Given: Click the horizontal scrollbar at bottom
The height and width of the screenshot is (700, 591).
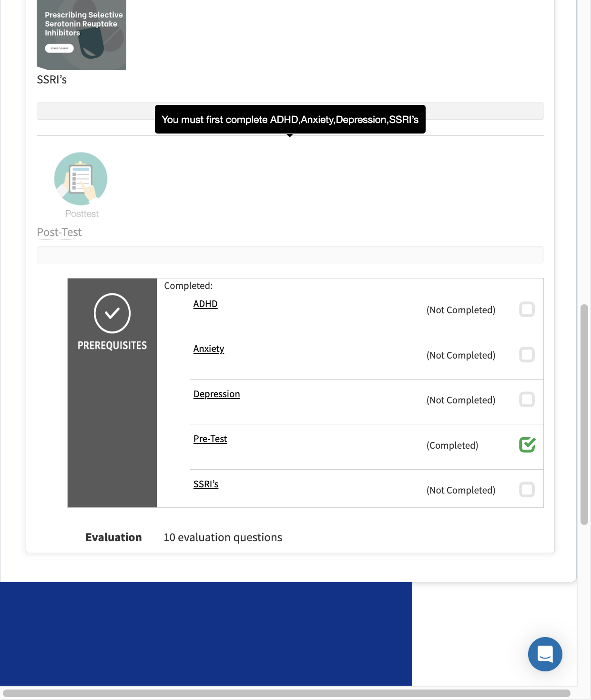Looking at the screenshot, I should (286, 693).
